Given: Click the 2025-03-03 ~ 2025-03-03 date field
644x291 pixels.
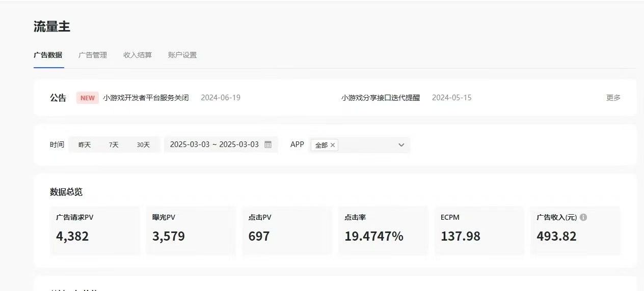Looking at the screenshot, I should 221,144.
